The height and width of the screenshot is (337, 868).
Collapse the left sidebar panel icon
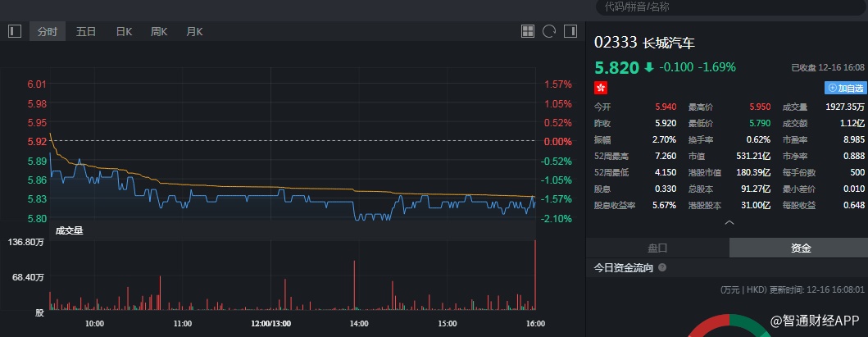point(15,31)
